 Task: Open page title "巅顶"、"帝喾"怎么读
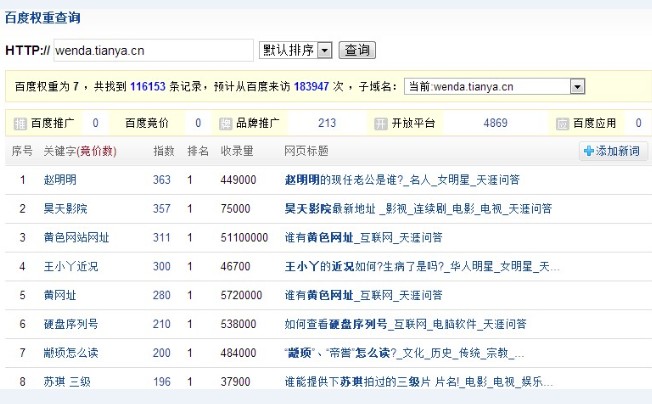tap(404, 353)
